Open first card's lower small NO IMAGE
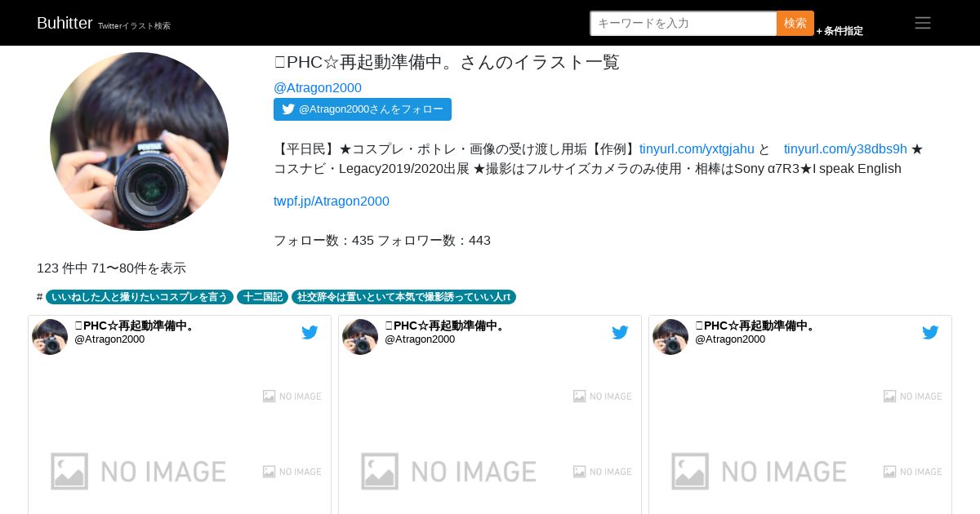Screen dimensions: 980x514 point(292,472)
